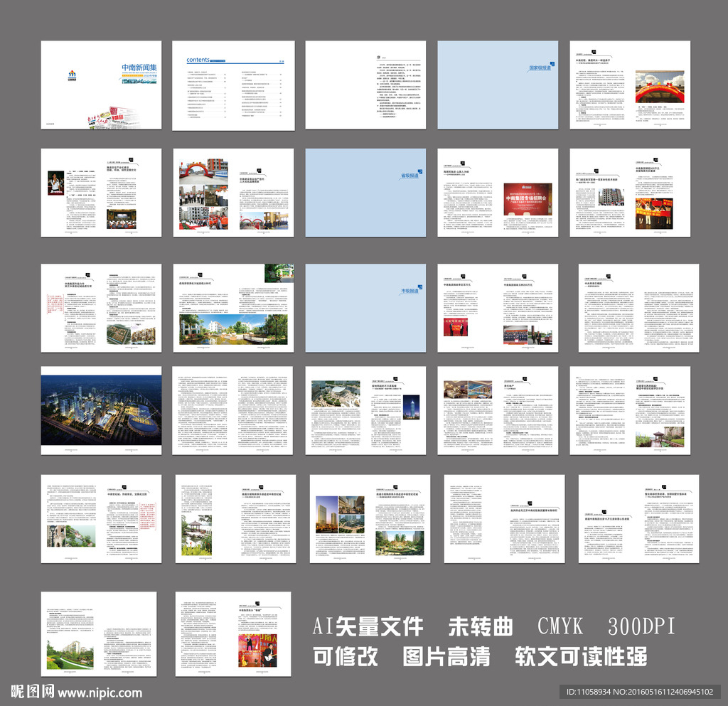728x706 pixels.
Task: Select the blue divider page labeled 国家级报道
Action: 498,85
